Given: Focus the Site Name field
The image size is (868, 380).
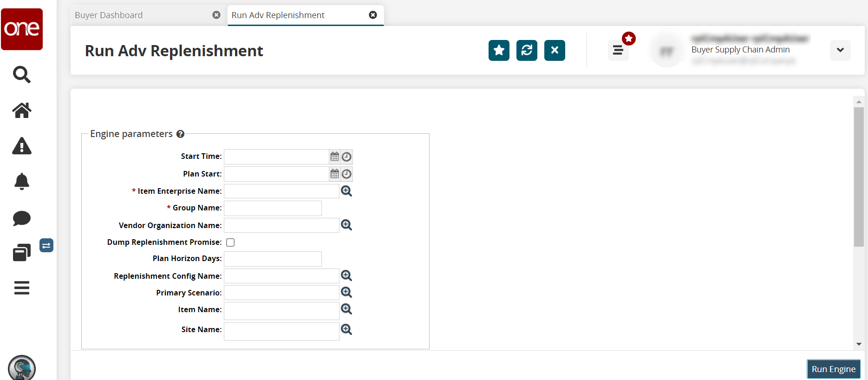Looking at the screenshot, I should [x=281, y=331].
